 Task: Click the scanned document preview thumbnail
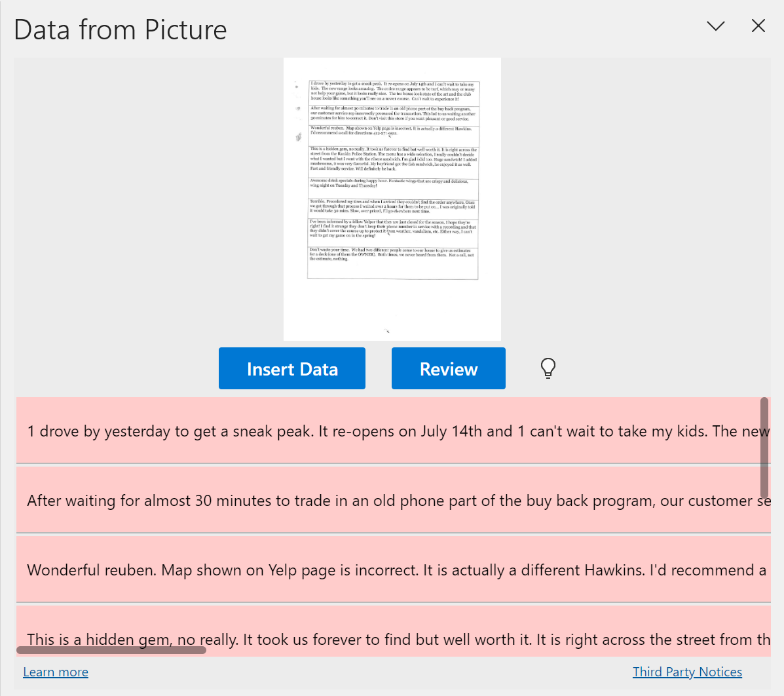392,199
